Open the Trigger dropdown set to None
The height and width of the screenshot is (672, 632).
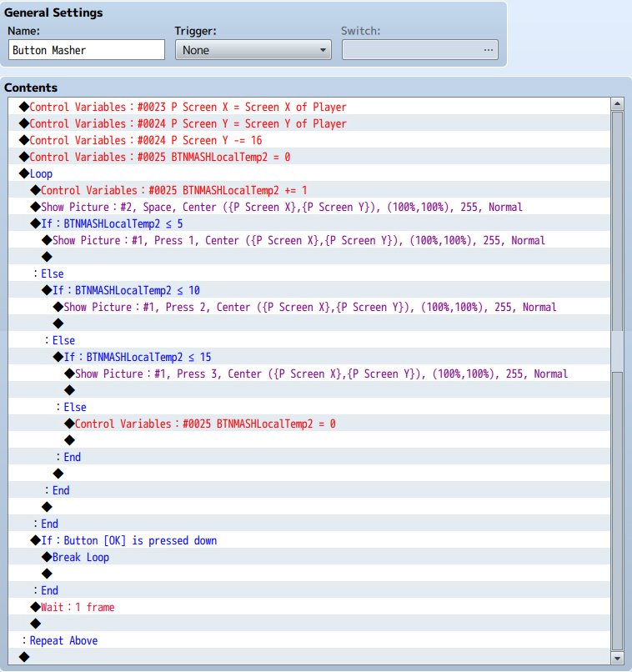click(253, 50)
